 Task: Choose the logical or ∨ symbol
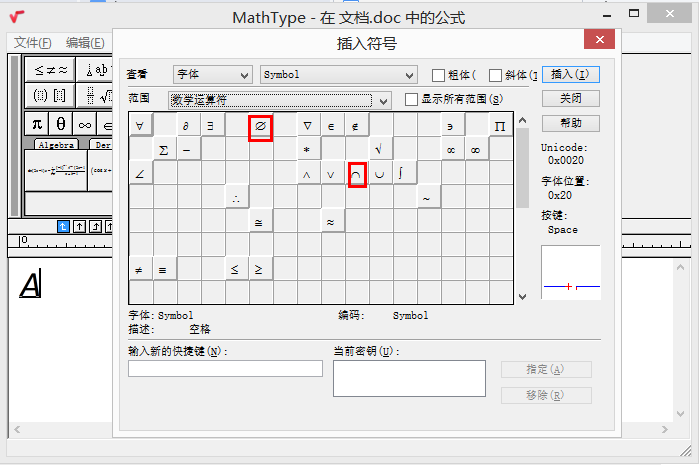click(x=332, y=173)
